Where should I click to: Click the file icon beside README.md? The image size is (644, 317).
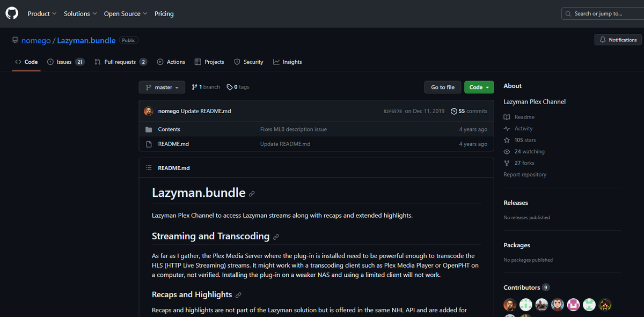click(x=149, y=144)
